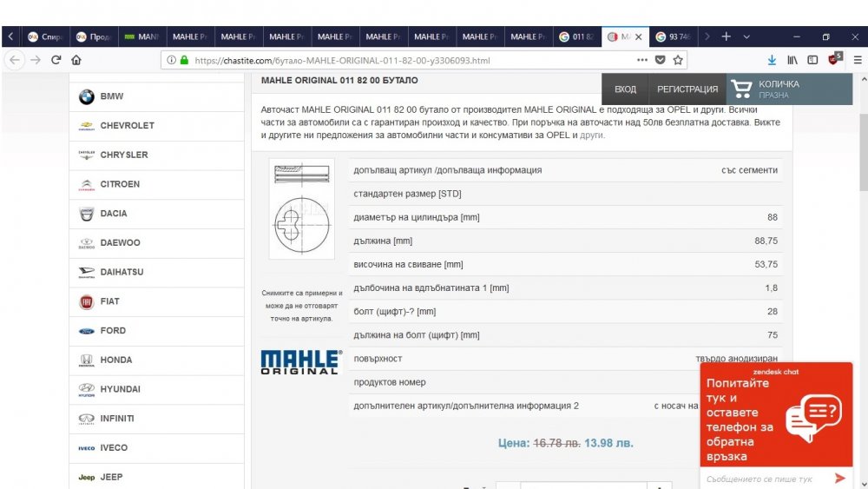Go to the browser home page
The image size is (868, 489).
(x=76, y=60)
